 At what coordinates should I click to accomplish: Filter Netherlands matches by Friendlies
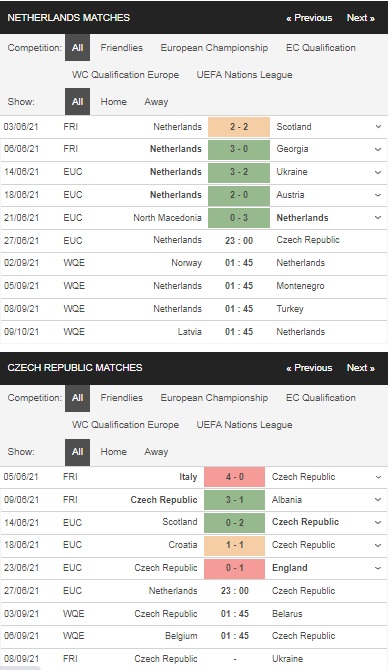pyautogui.click(x=121, y=48)
